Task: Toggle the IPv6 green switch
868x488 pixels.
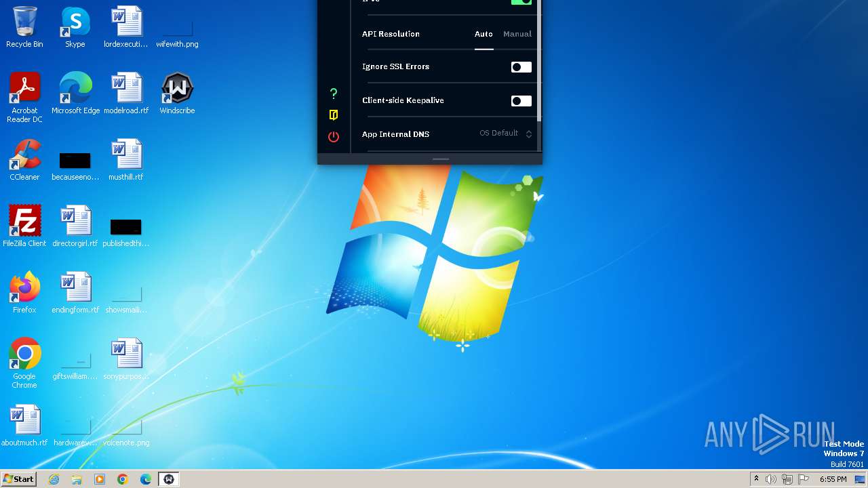Action: 521,2
